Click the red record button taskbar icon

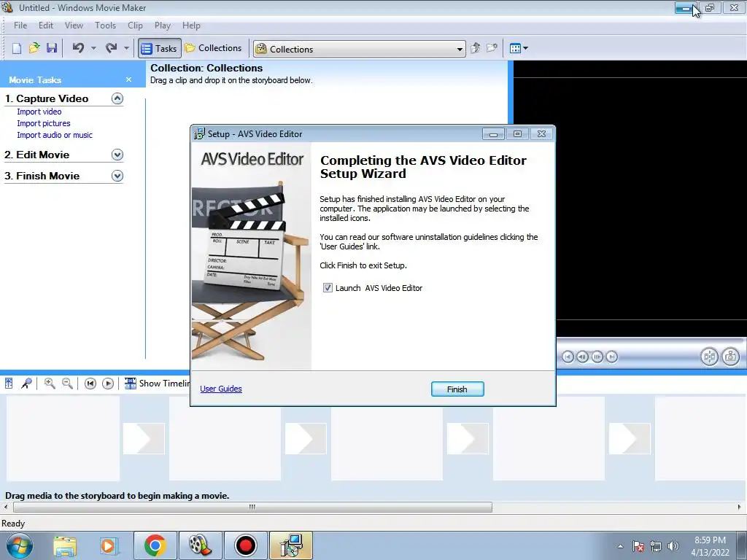point(245,545)
